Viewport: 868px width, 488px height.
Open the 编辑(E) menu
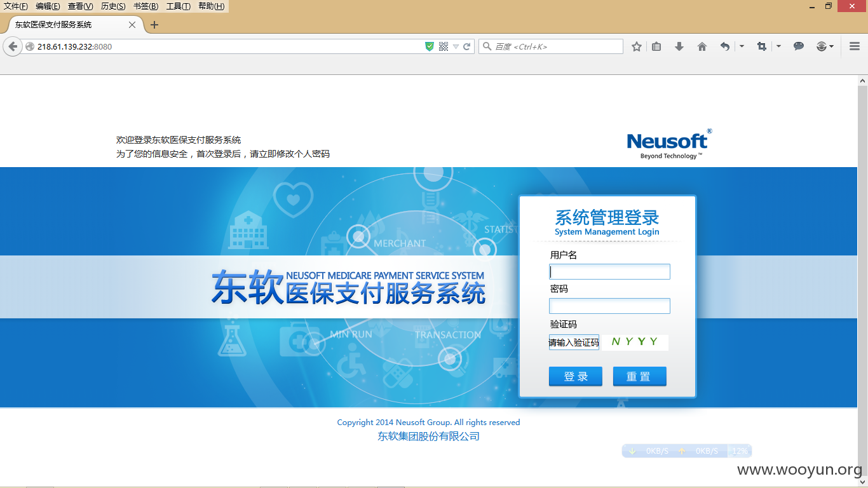(48, 6)
